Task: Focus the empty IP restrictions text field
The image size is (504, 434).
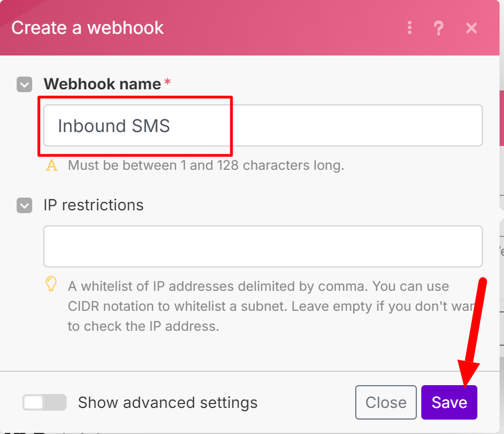Action: [x=263, y=246]
